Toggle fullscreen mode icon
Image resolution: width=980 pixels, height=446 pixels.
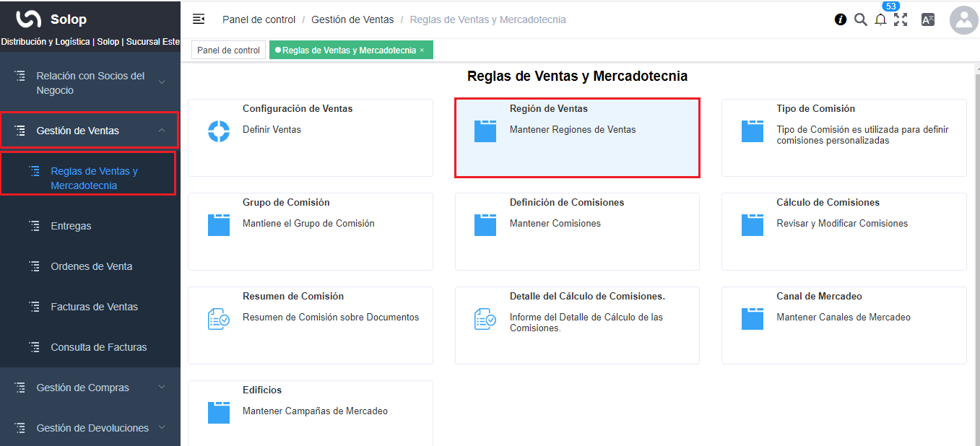(901, 20)
